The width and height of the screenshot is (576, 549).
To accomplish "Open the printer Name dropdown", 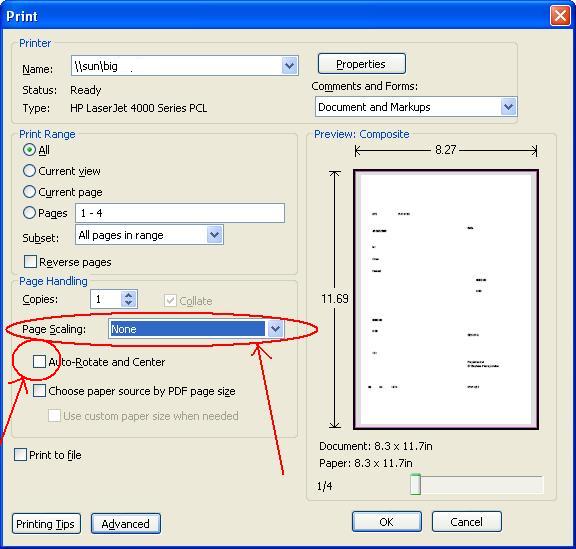I will (289, 66).
